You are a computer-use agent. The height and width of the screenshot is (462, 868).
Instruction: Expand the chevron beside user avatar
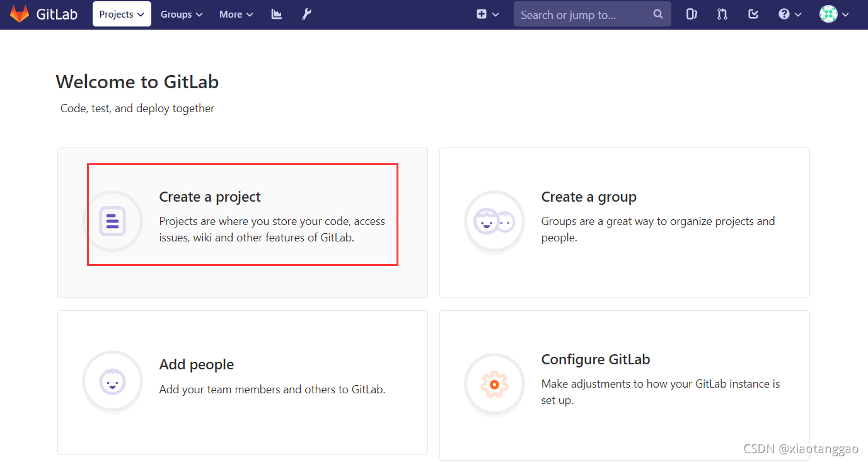(x=845, y=14)
